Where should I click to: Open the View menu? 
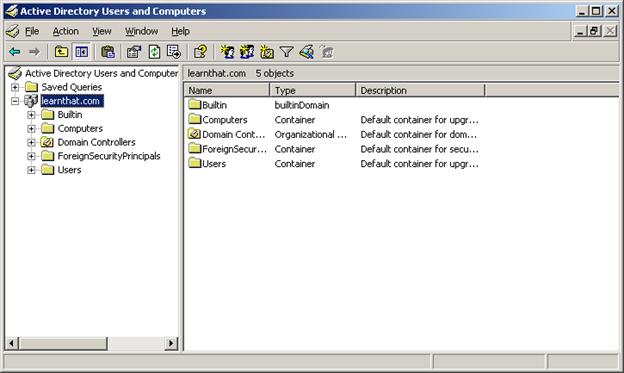click(x=101, y=31)
